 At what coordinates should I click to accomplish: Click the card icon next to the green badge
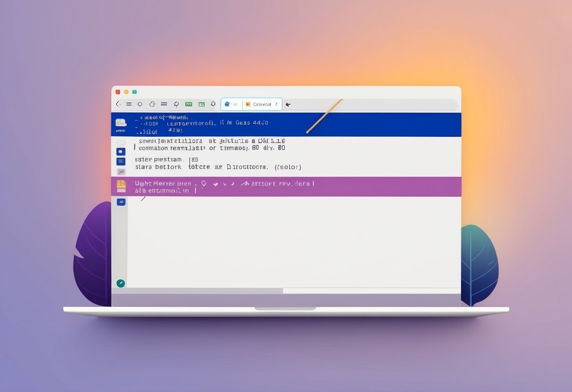click(201, 104)
